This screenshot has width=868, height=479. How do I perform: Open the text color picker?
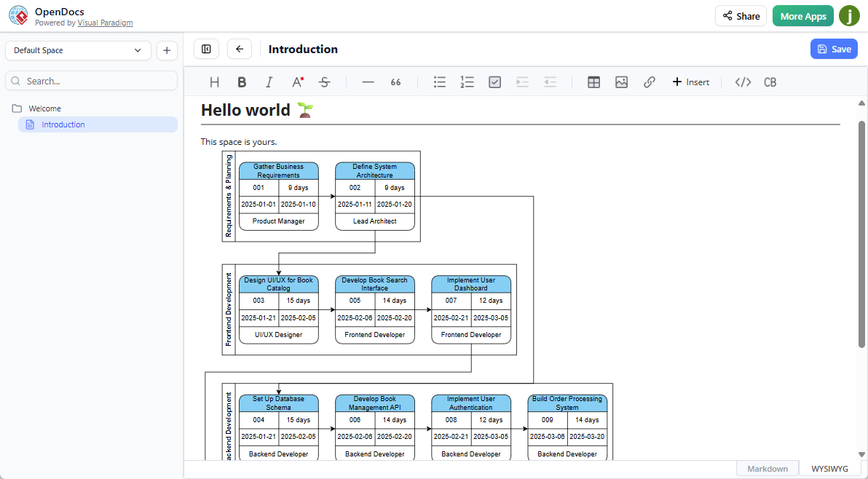coord(296,82)
